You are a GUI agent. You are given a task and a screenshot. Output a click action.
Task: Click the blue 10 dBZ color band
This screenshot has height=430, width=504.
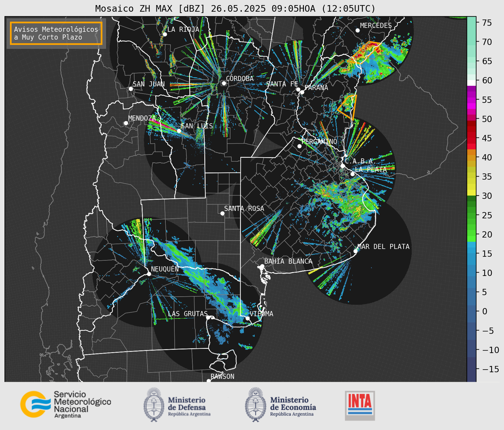click(471, 273)
